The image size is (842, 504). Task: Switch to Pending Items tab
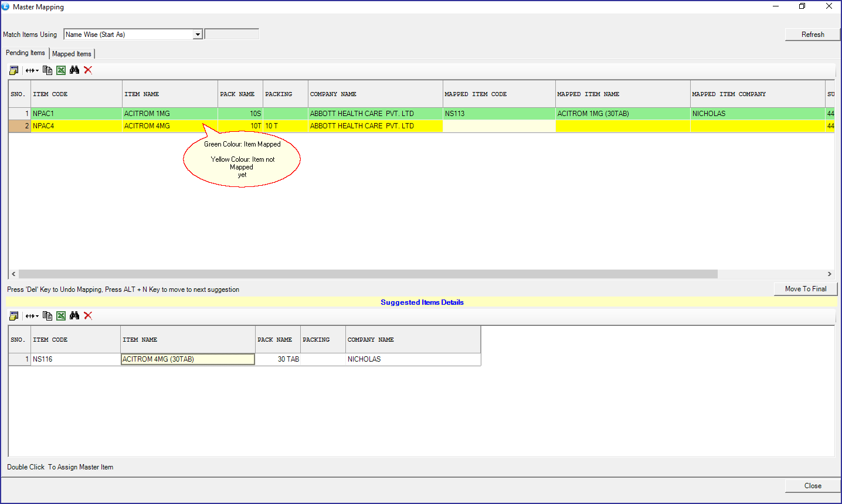25,53
